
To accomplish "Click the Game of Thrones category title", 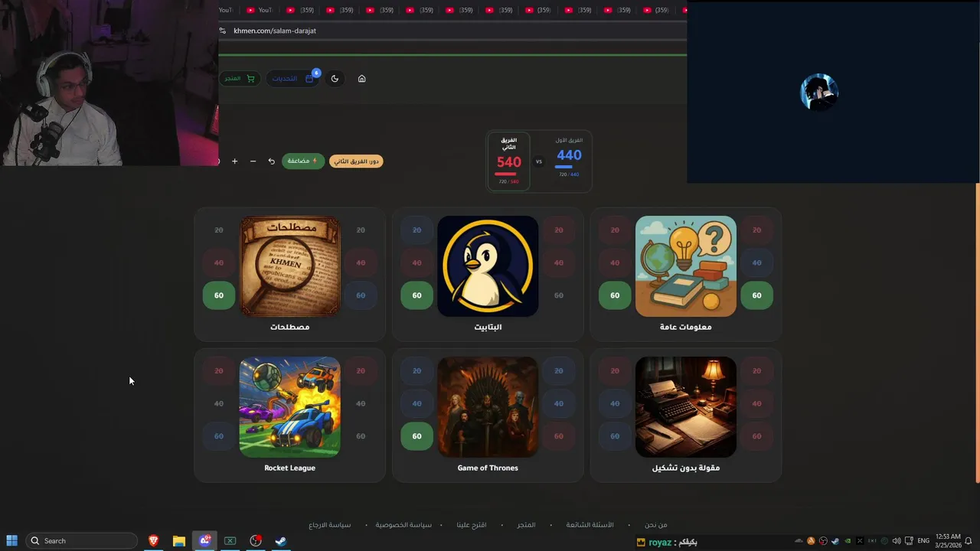I will coord(488,468).
